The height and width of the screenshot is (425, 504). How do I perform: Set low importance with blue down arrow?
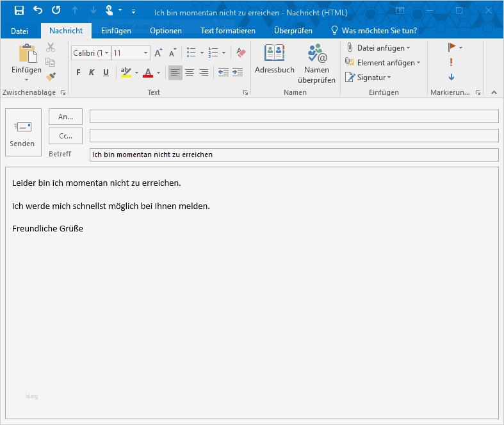click(x=451, y=77)
